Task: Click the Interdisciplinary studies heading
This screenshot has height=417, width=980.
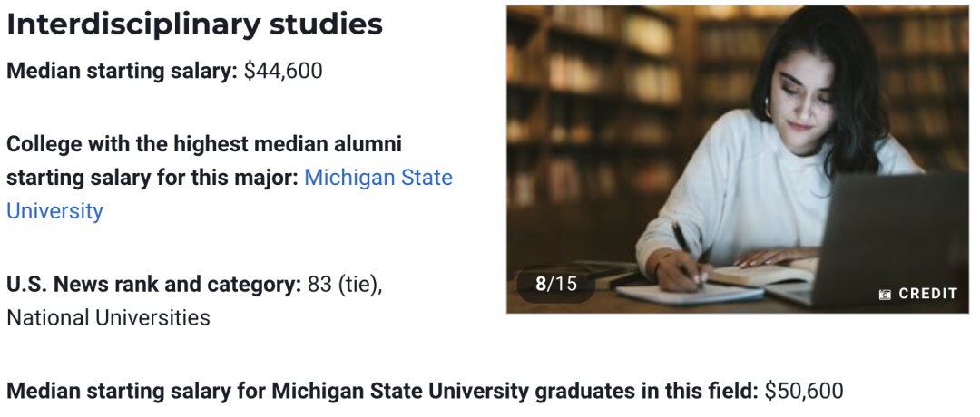Action: click(x=194, y=25)
